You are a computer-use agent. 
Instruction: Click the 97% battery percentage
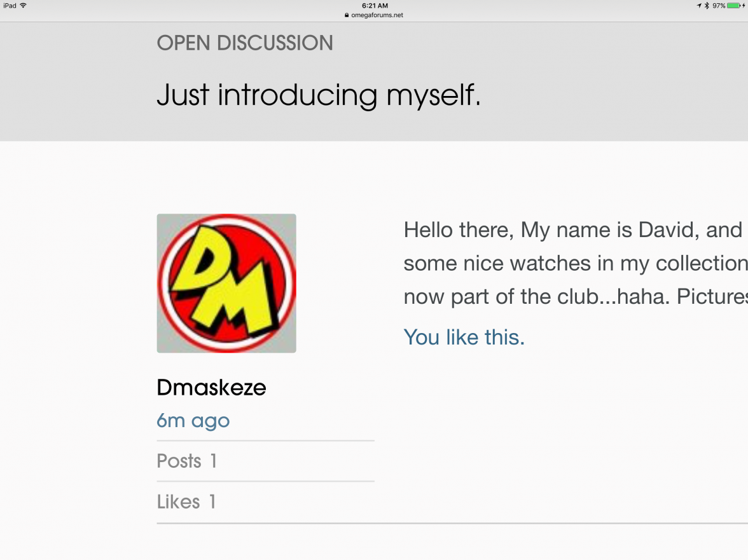(719, 5)
